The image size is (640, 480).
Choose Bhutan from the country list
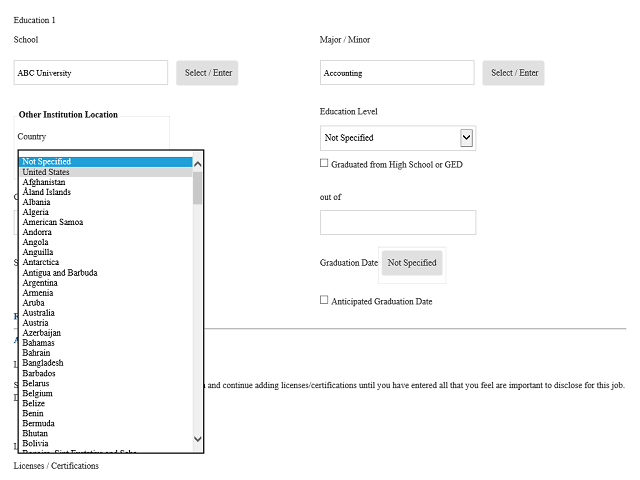(106, 433)
